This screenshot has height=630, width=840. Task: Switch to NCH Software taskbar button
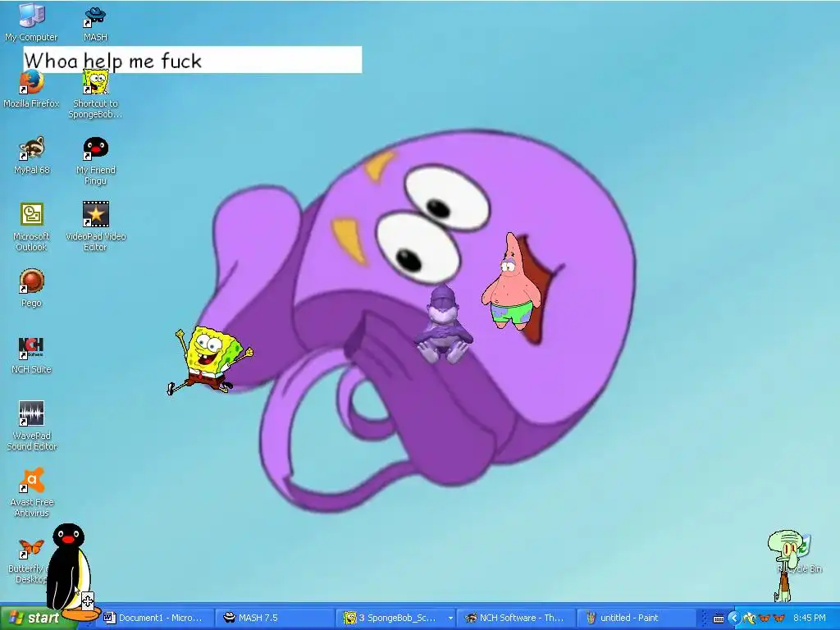(x=515, y=618)
